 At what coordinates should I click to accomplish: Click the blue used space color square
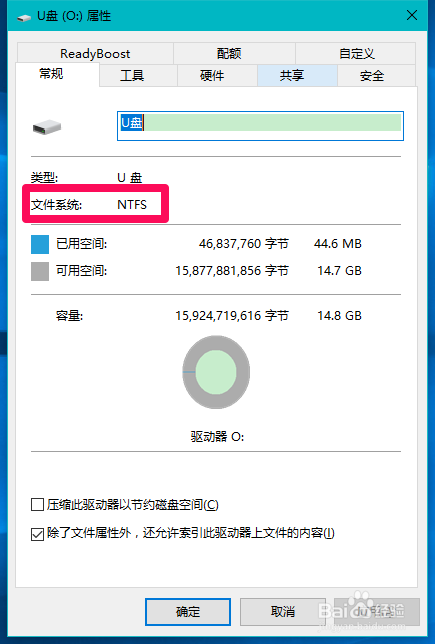pyautogui.click(x=40, y=244)
